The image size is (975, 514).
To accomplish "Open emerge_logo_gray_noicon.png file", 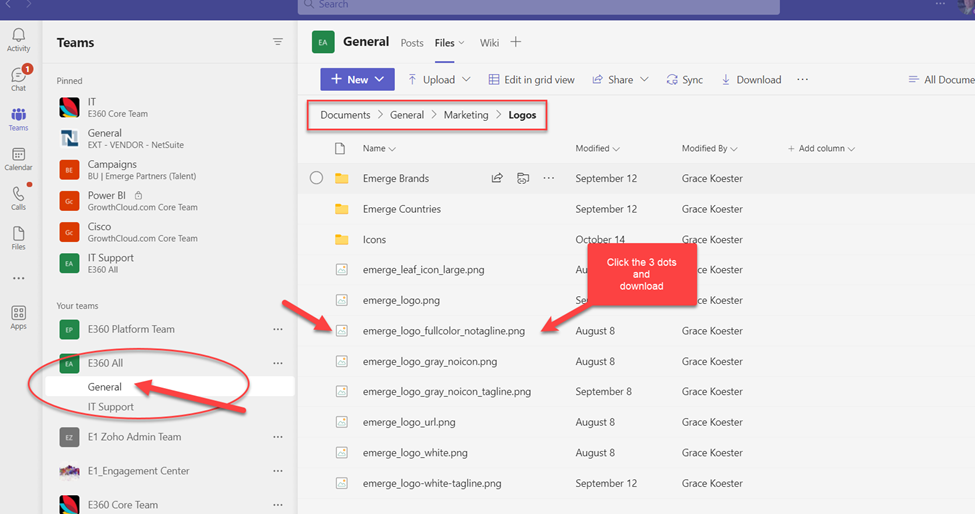I will tap(430, 361).
